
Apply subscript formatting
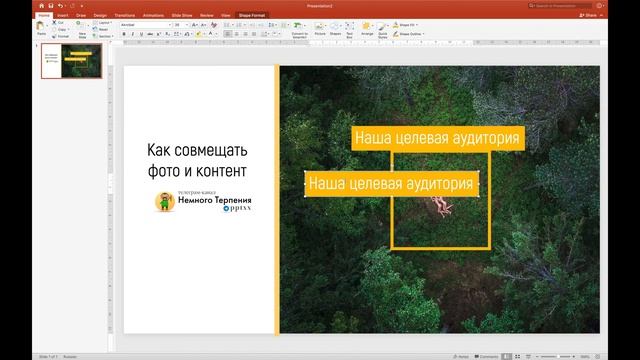[x=167, y=34]
